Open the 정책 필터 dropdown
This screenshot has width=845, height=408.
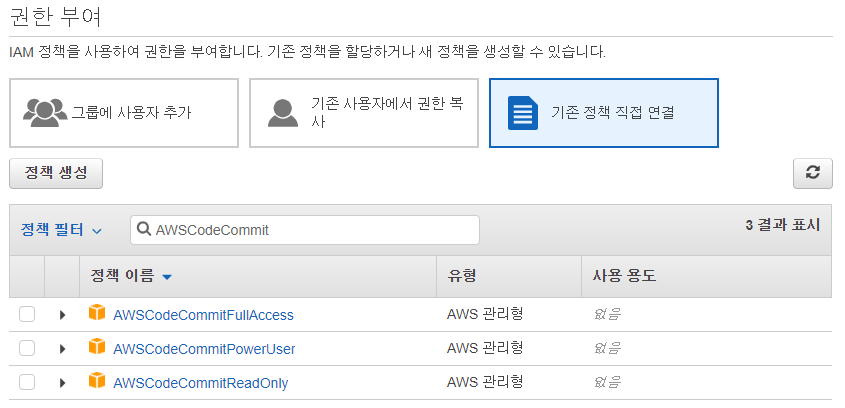pyautogui.click(x=61, y=230)
